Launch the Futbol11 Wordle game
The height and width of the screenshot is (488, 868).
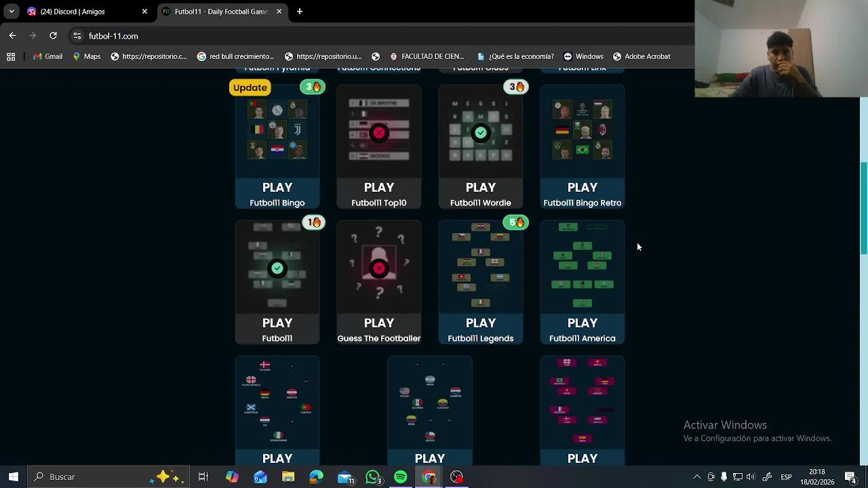[x=481, y=146]
